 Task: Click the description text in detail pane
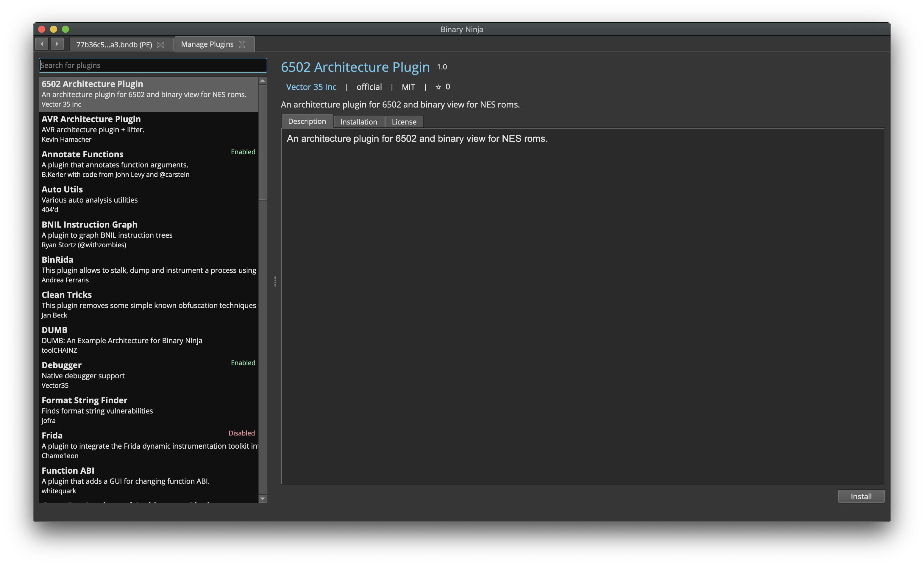coord(417,139)
